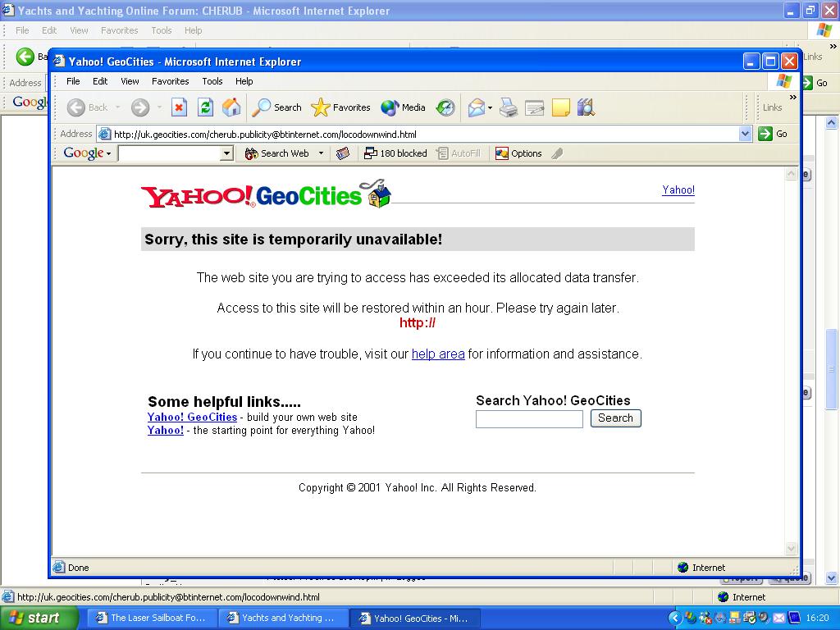
Task: Click the Go button in the Yachts window
Action: 815,83
